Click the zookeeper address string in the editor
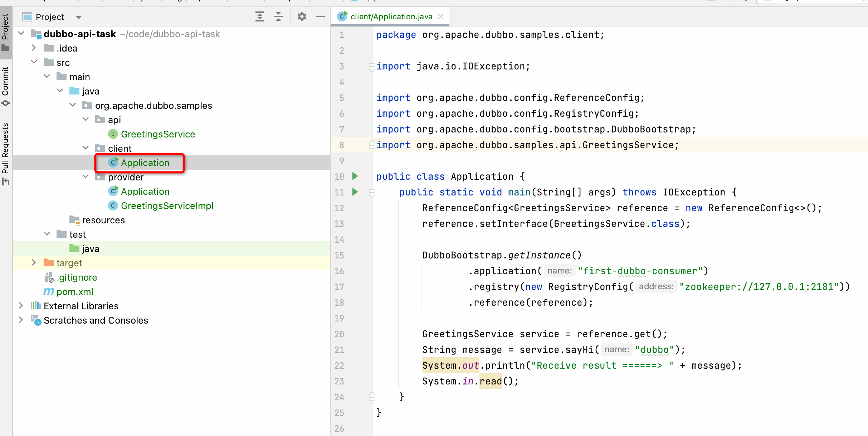868x436 pixels. 759,287
